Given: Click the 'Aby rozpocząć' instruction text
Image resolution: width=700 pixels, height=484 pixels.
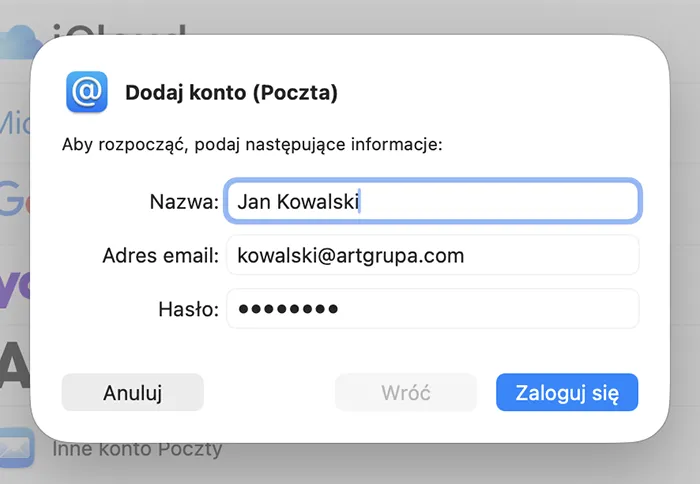Looking at the screenshot, I should pos(252,145).
